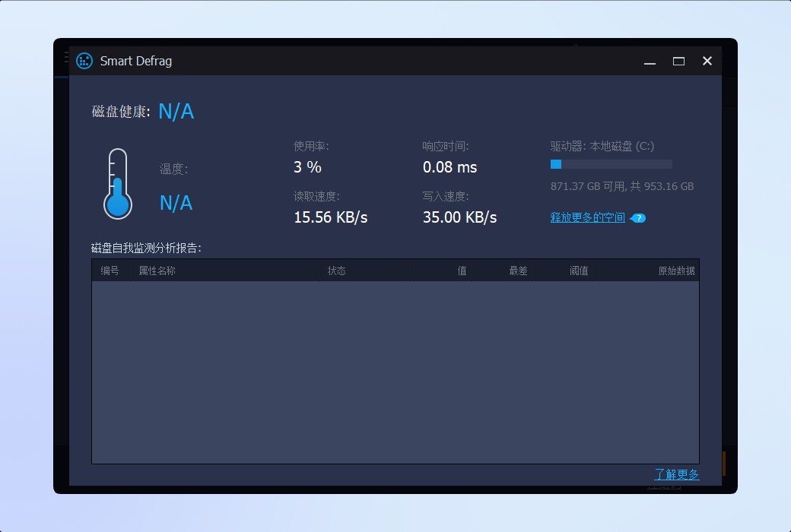Image resolution: width=791 pixels, height=532 pixels.
Task: Click the 值 column header
Action: tap(462, 271)
